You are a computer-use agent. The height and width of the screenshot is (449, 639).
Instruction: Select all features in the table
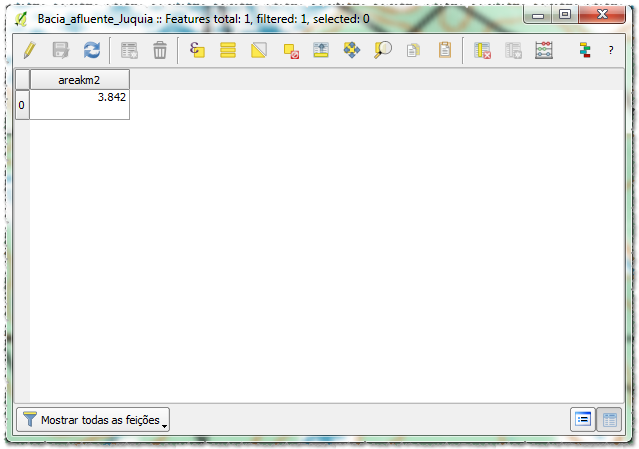coord(228,50)
